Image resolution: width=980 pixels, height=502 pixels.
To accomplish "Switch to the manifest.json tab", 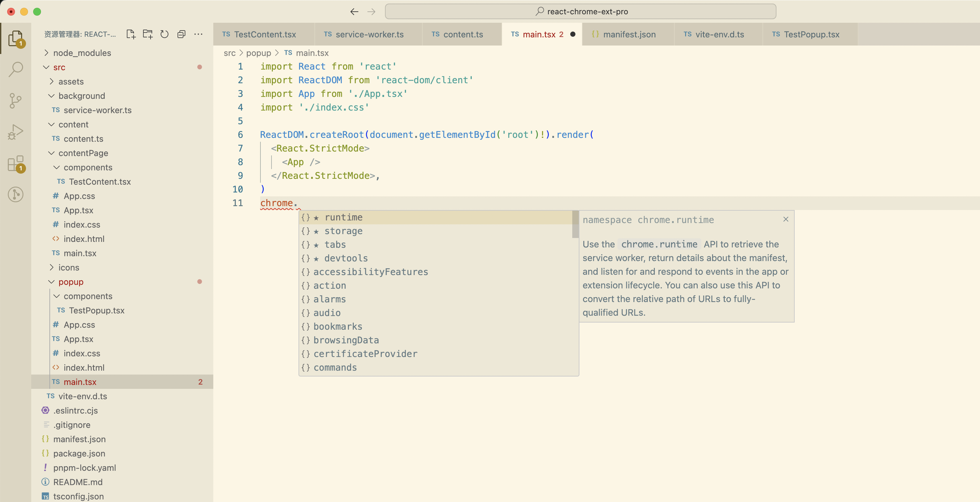I will 629,34.
